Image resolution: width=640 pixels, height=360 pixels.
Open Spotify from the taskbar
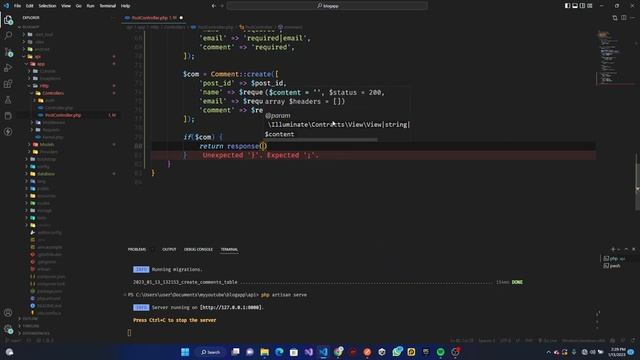click(x=440, y=352)
